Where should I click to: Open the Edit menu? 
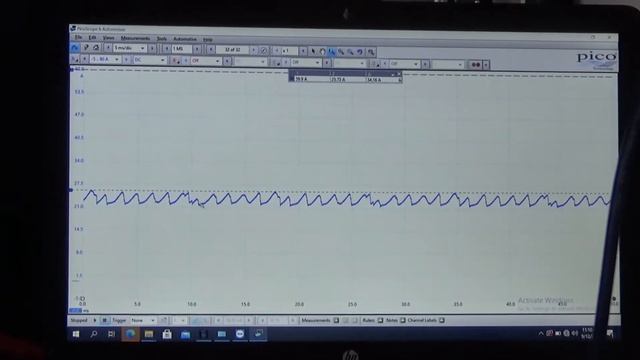point(93,38)
